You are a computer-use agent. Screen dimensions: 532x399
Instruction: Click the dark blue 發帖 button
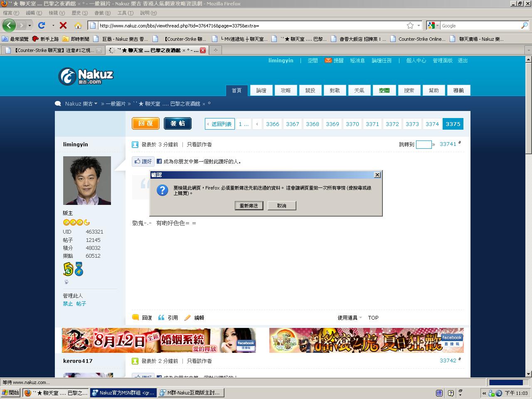click(177, 123)
